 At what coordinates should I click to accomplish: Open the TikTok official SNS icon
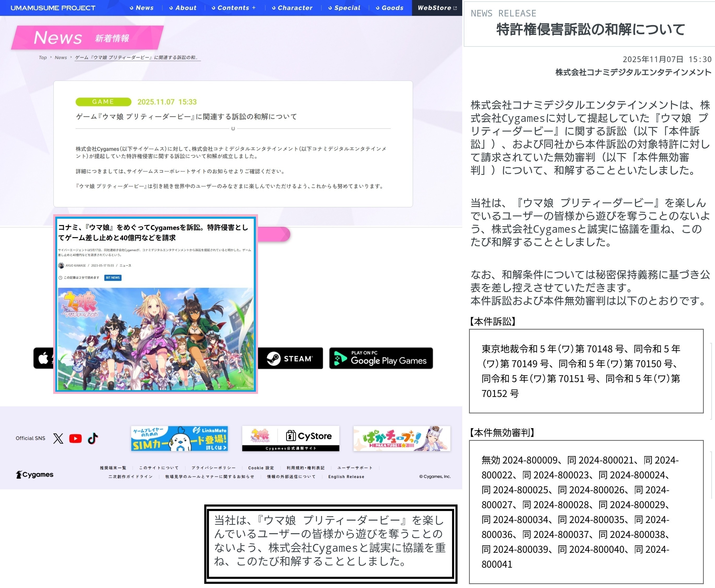[x=93, y=438]
